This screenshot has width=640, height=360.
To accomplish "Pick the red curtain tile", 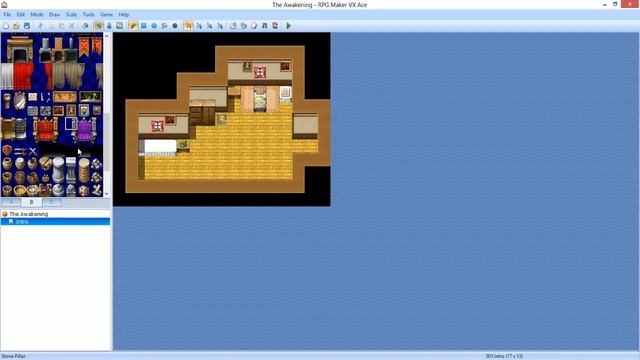I will pyautogui.click(x=23, y=76).
